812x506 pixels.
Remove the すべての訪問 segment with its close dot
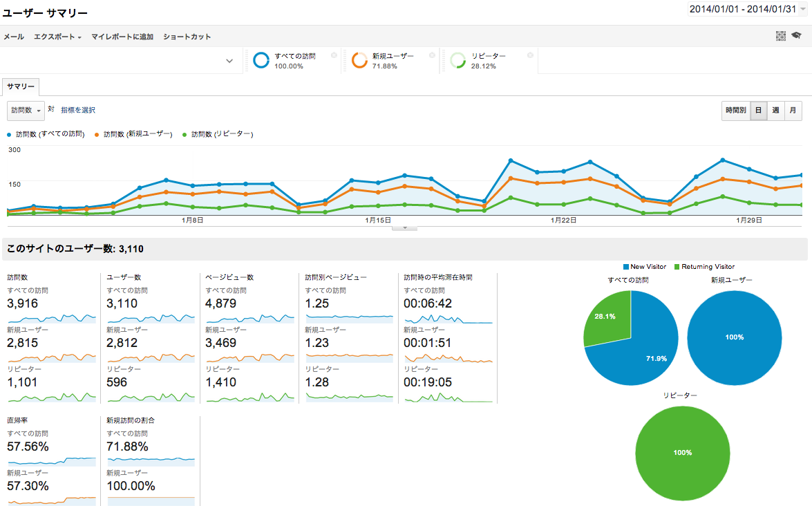[x=334, y=55]
